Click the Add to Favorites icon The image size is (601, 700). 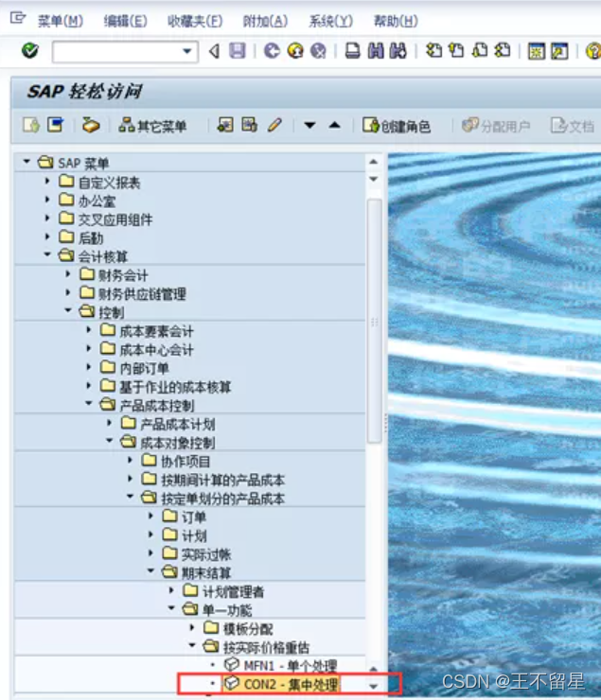point(225,125)
